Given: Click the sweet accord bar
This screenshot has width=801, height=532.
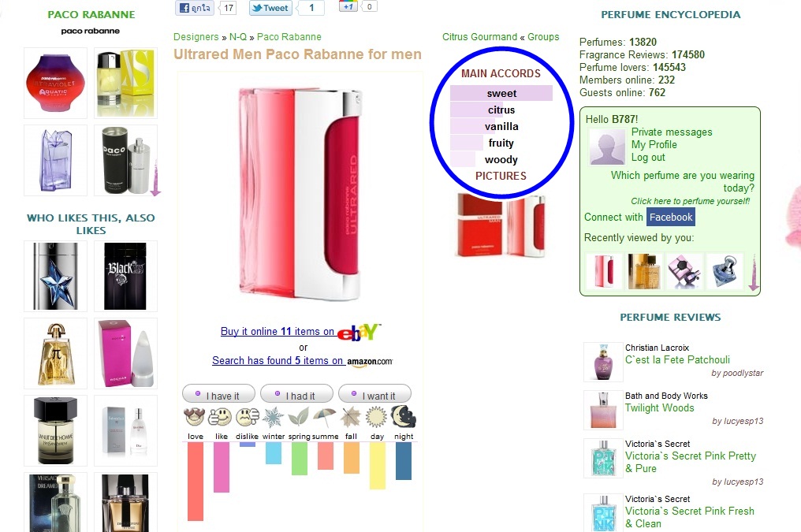Looking at the screenshot, I should (x=501, y=94).
